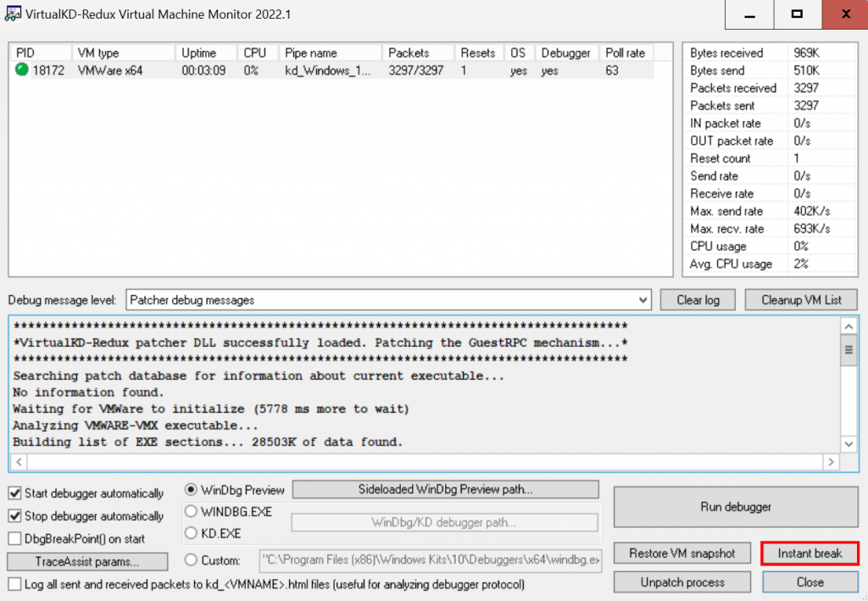Click the green status indicator for PID 18172
868x601 pixels.
(21, 70)
